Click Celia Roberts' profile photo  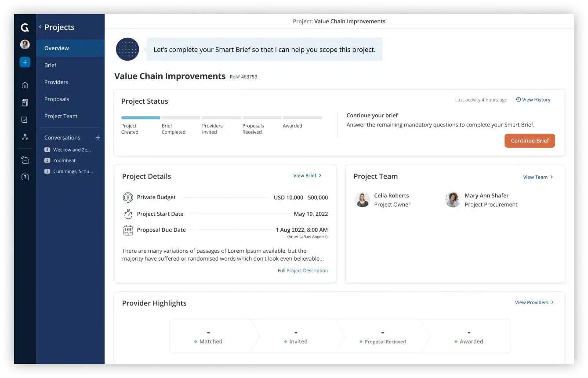point(363,200)
